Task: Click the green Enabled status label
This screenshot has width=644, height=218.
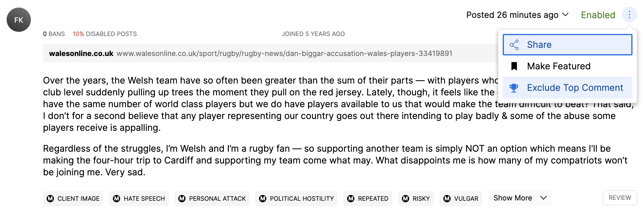Action: click(x=598, y=15)
